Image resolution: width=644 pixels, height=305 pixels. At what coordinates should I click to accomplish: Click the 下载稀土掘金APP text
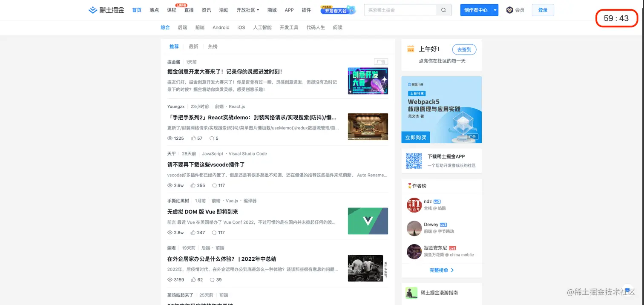(446, 156)
